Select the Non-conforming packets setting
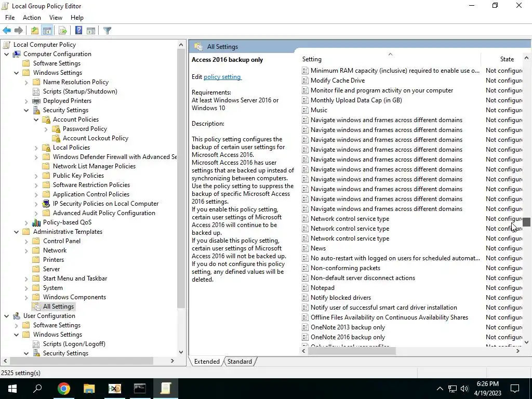532x399 pixels. [x=345, y=268]
